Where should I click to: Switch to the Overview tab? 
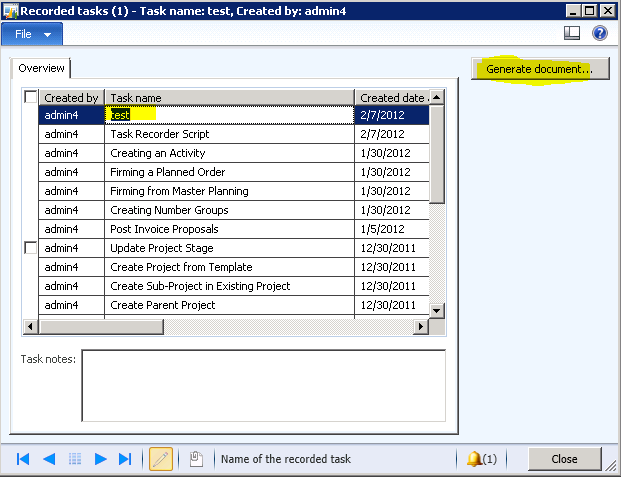tap(41, 68)
